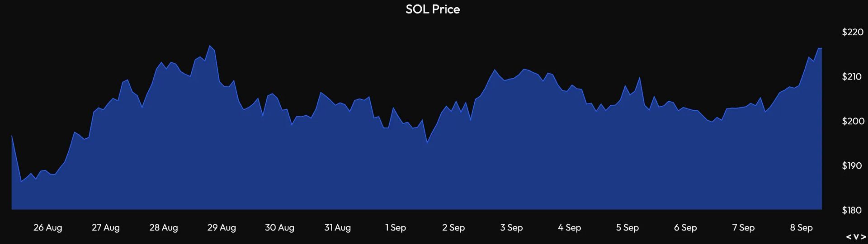This screenshot has width=868, height=244.
Task: Select the 30 Aug date label
Action: (279, 228)
